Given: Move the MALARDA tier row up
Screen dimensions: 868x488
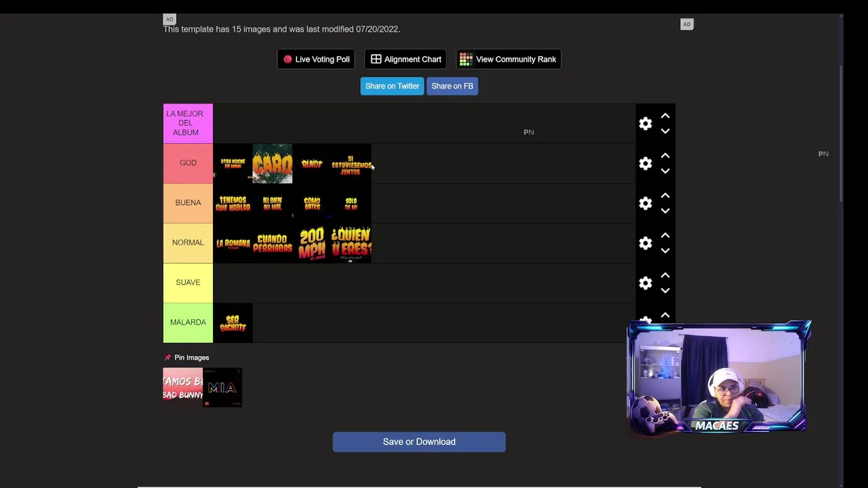Looking at the screenshot, I should click(665, 315).
